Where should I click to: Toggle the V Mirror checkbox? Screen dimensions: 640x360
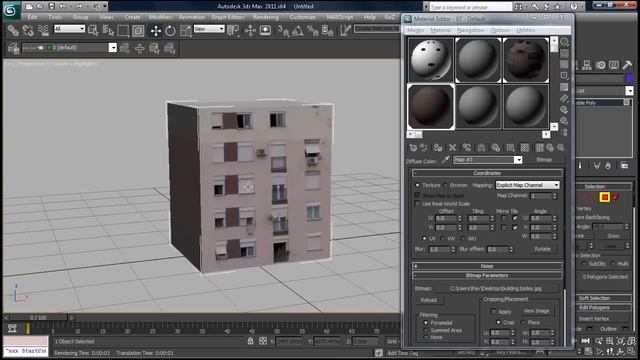[504, 227]
